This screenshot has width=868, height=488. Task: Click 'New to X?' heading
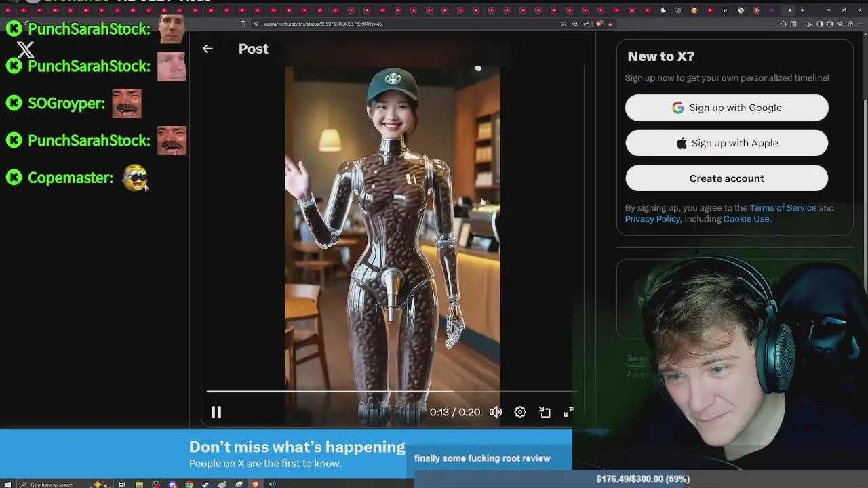point(661,56)
